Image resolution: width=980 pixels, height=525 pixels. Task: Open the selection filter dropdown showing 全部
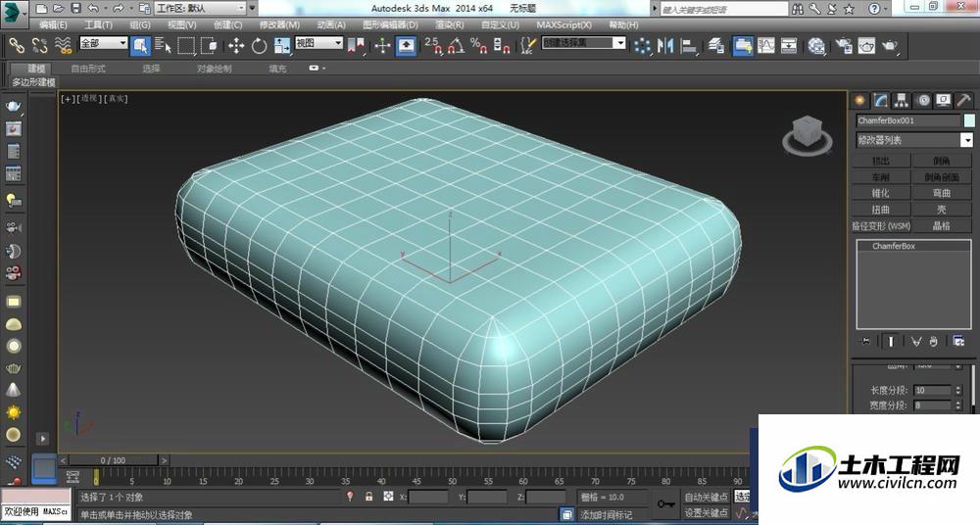[x=104, y=43]
